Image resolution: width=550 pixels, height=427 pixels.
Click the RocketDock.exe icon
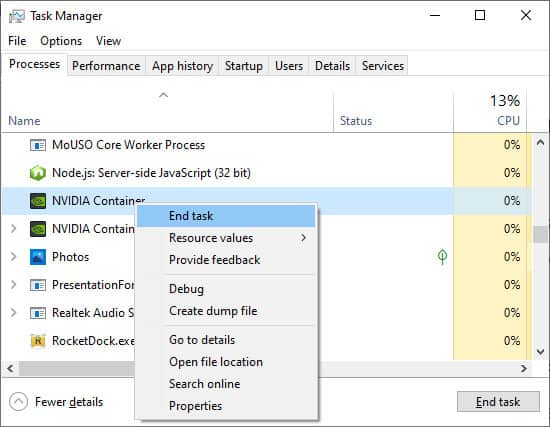pos(38,341)
